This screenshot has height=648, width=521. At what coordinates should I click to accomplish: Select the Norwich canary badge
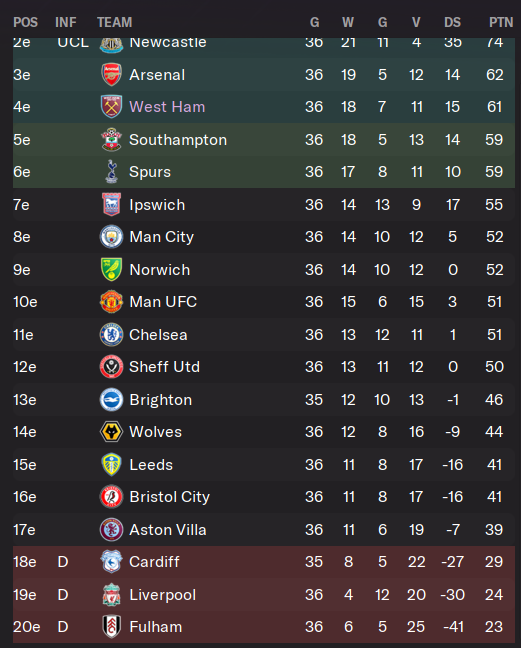111,269
